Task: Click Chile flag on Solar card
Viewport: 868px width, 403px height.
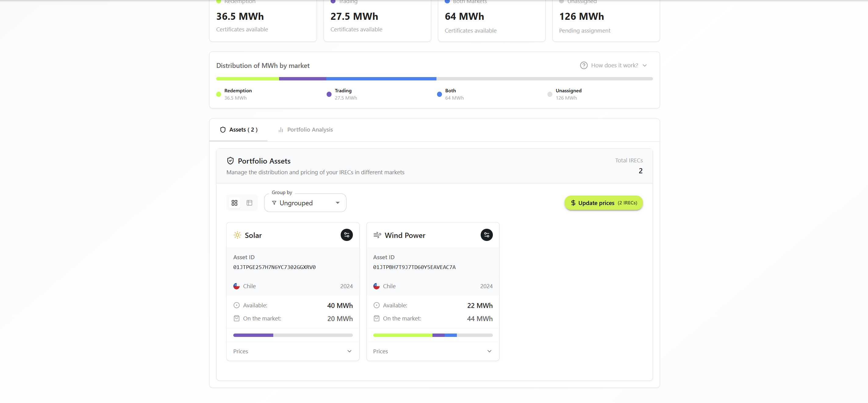Action: coord(237,286)
